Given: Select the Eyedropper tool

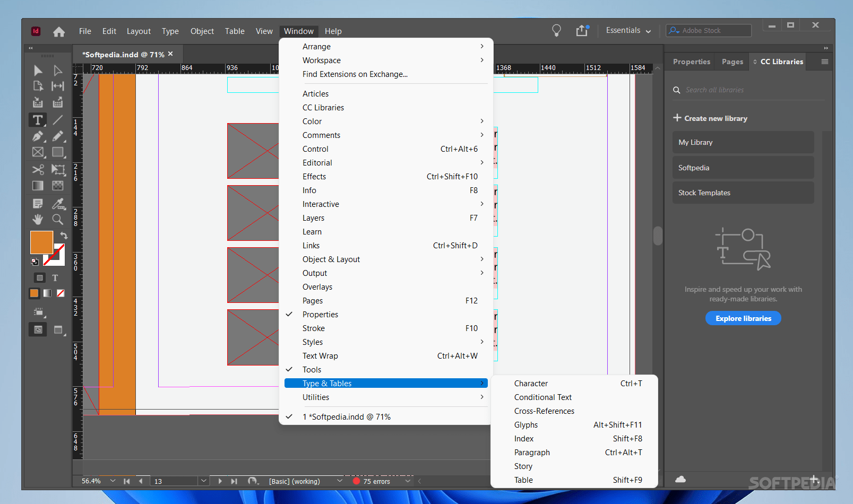Looking at the screenshot, I should 58,203.
